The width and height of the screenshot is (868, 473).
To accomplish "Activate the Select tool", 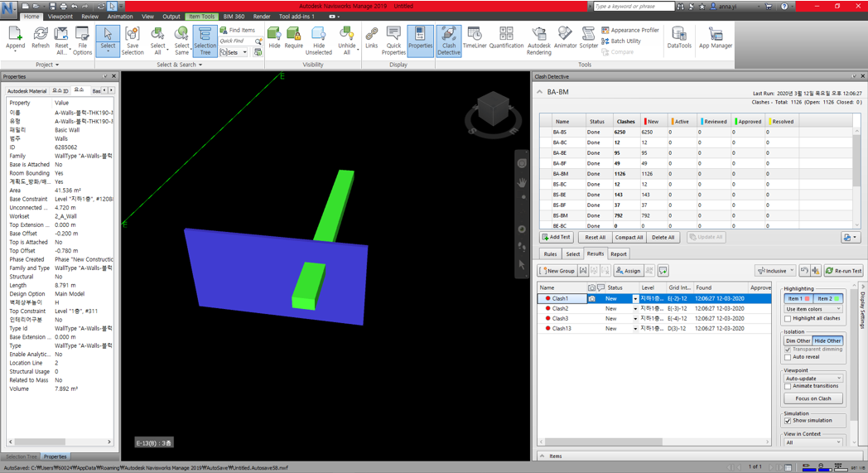I will (108, 40).
